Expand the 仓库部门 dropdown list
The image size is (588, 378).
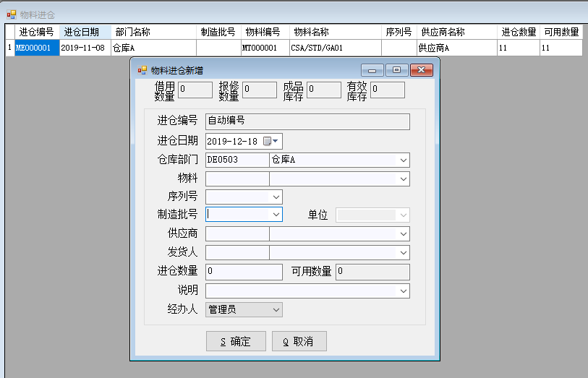[x=403, y=160]
